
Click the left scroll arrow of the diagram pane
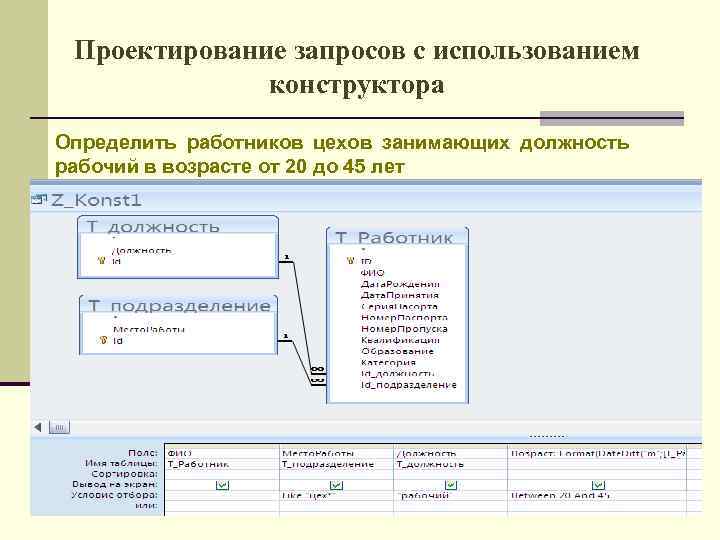[x=38, y=428]
